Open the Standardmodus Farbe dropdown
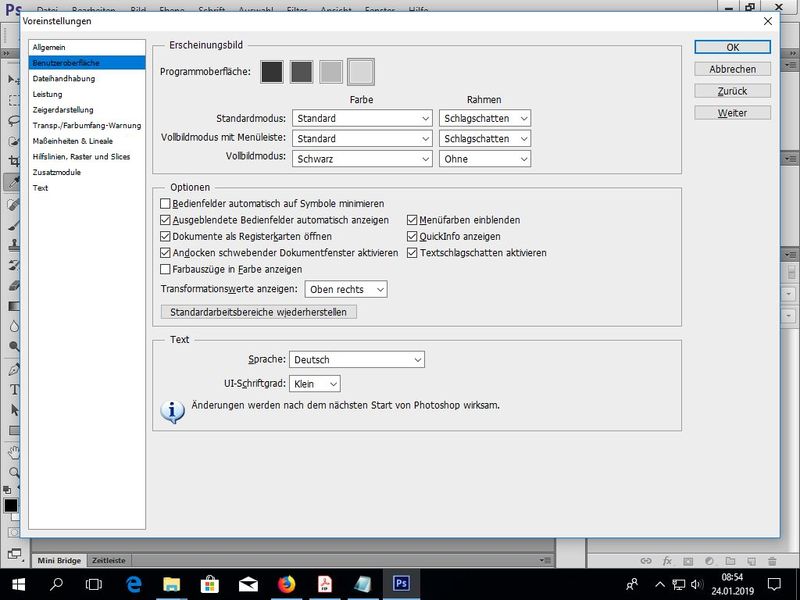The image size is (800, 600). pyautogui.click(x=361, y=119)
